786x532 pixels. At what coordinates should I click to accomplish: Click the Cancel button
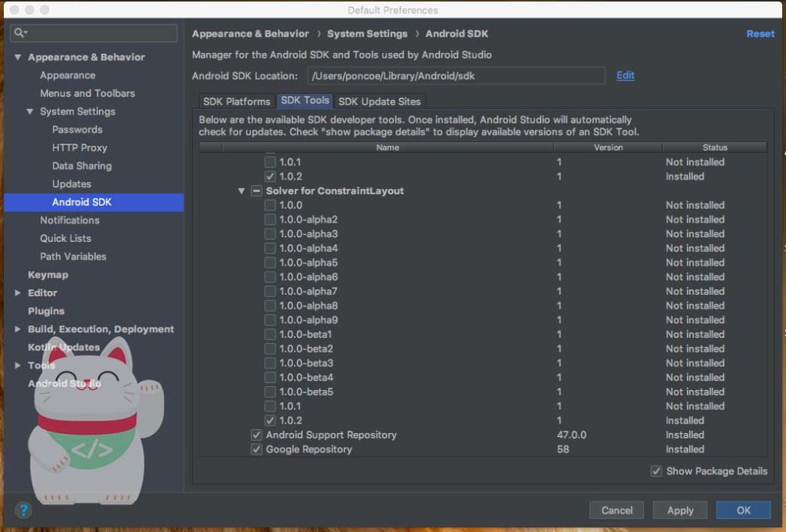pyautogui.click(x=616, y=510)
